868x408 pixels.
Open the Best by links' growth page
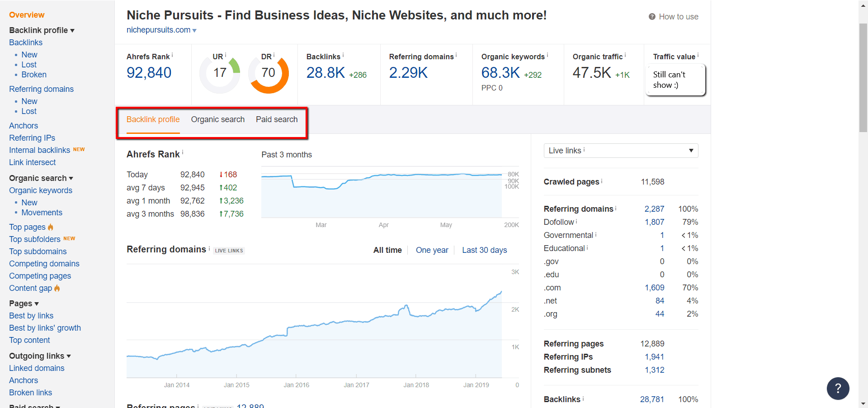point(45,328)
